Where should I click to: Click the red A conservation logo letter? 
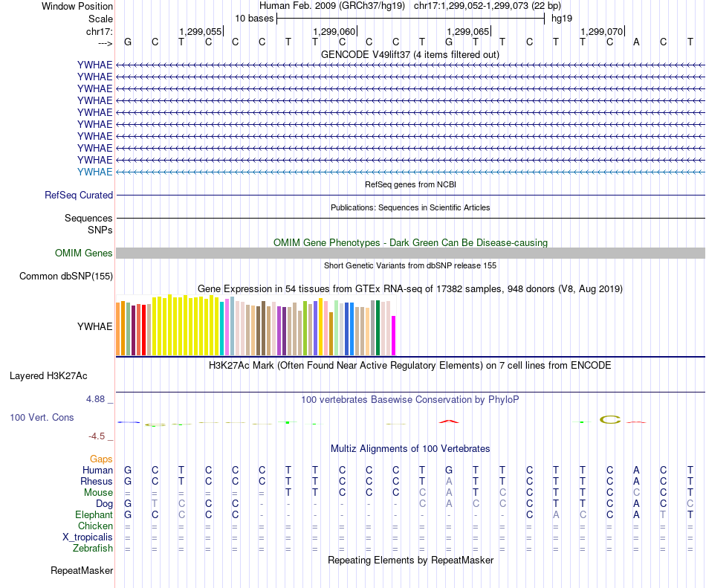point(449,421)
